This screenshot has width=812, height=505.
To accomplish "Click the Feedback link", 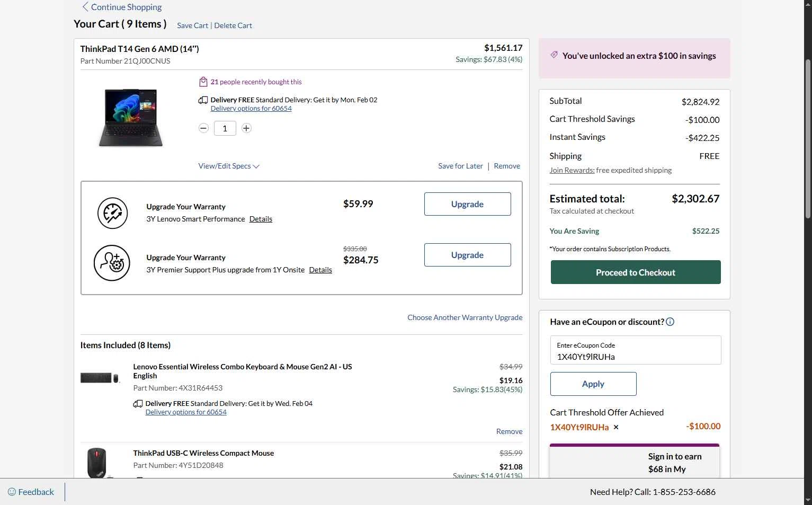I will tap(36, 492).
